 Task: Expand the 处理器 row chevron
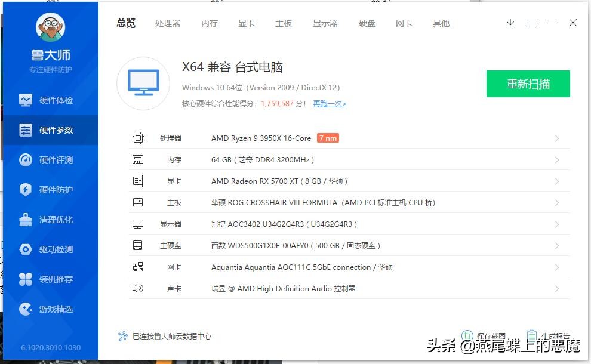(x=557, y=138)
